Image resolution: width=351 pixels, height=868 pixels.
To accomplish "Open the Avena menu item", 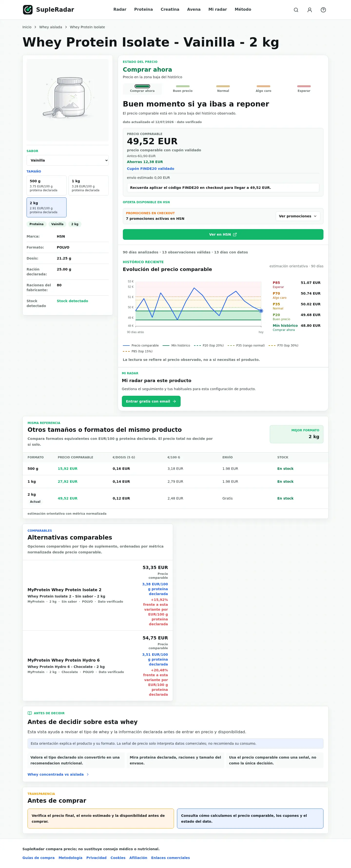I will 194,10.
